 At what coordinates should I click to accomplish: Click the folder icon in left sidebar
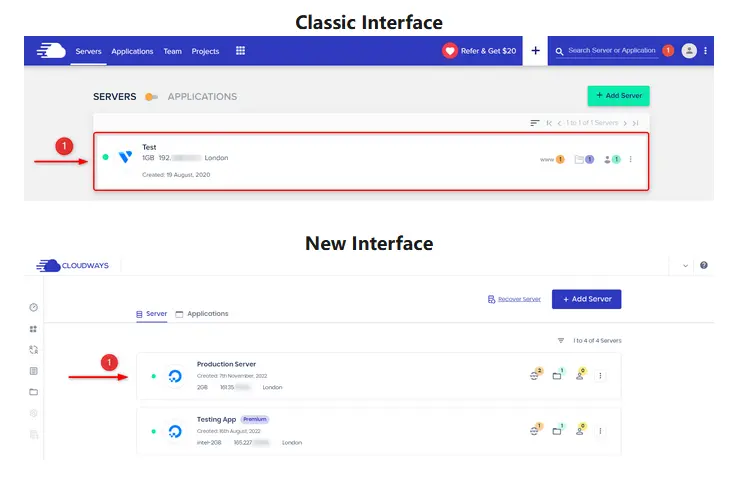33,391
